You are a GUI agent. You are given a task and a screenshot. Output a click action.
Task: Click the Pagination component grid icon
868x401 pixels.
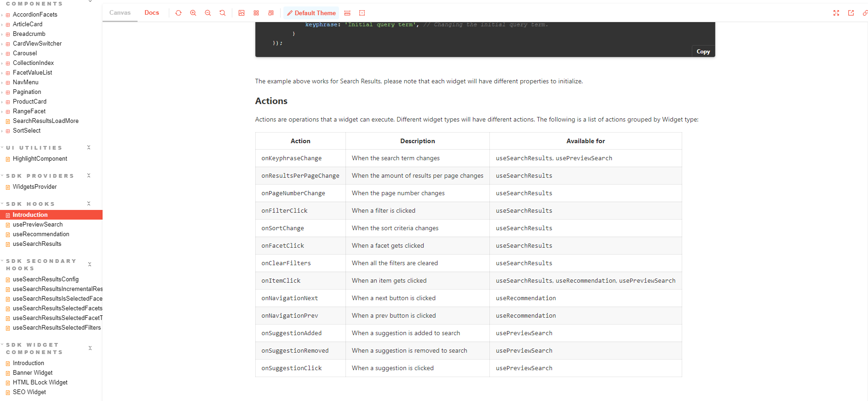8,92
